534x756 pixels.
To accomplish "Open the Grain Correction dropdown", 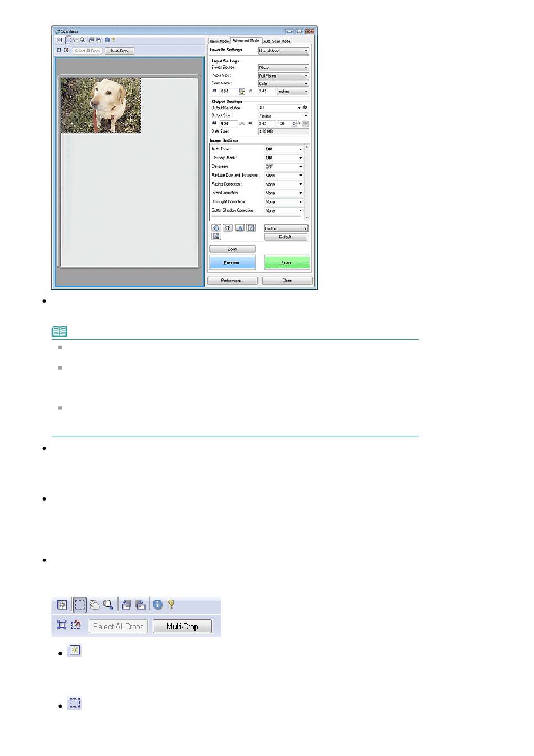I will (x=284, y=193).
